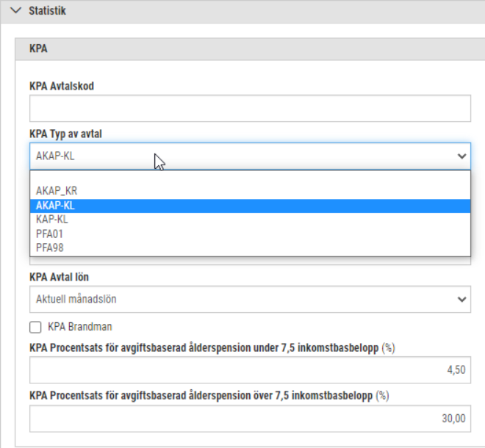Click the Statistik section header title
Viewport: 485px width, 448px height.
(47, 11)
